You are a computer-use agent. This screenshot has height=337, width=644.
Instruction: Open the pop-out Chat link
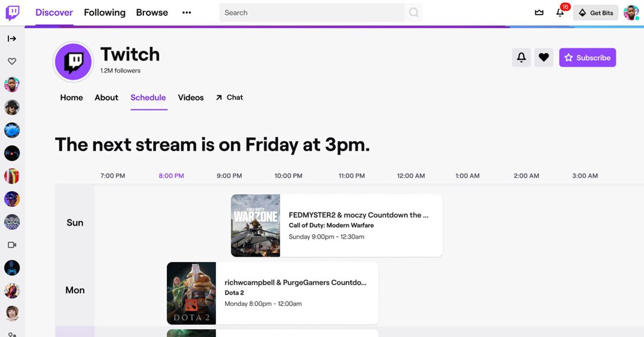pyautogui.click(x=229, y=98)
